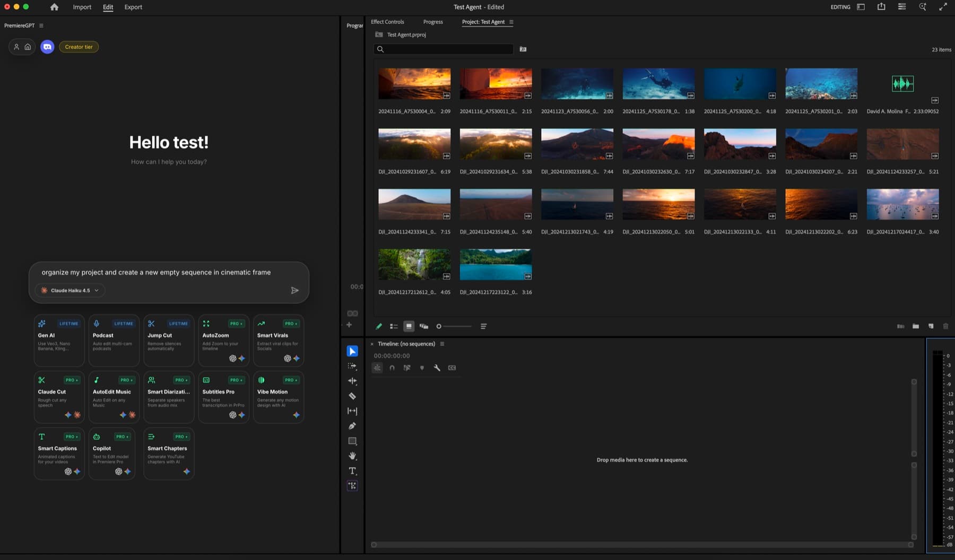The height and width of the screenshot is (560, 955).
Task: Open timeline wrench display settings
Action: pyautogui.click(x=437, y=367)
